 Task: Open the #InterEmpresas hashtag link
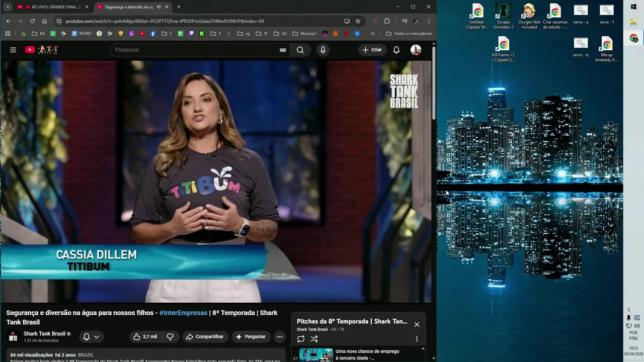183,313
